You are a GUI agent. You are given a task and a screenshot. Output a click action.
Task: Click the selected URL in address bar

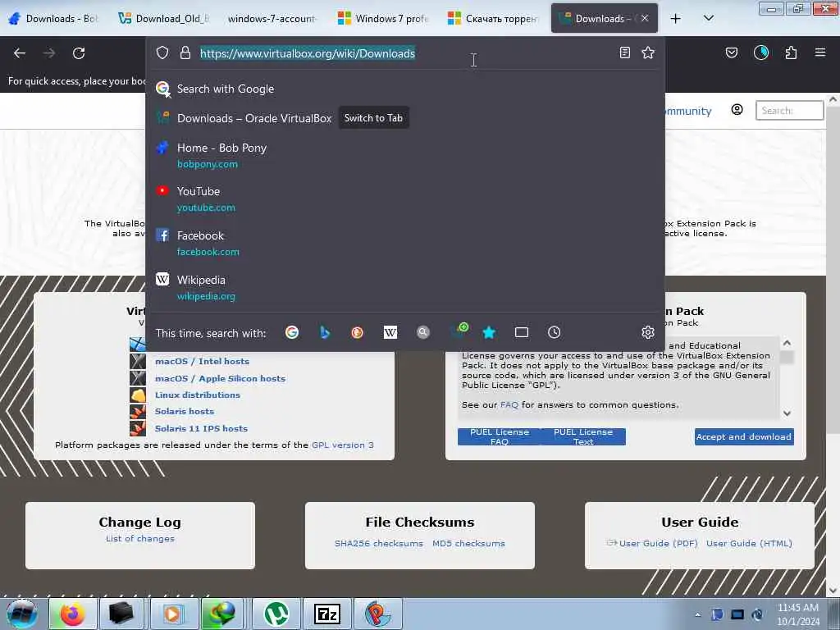pos(308,53)
